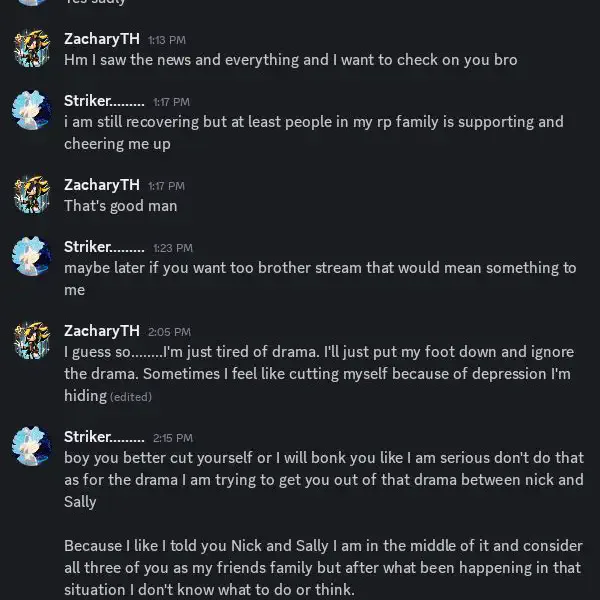Click the ZacharyTH username above "That's good man"
600x600 pixels.
pos(101,185)
